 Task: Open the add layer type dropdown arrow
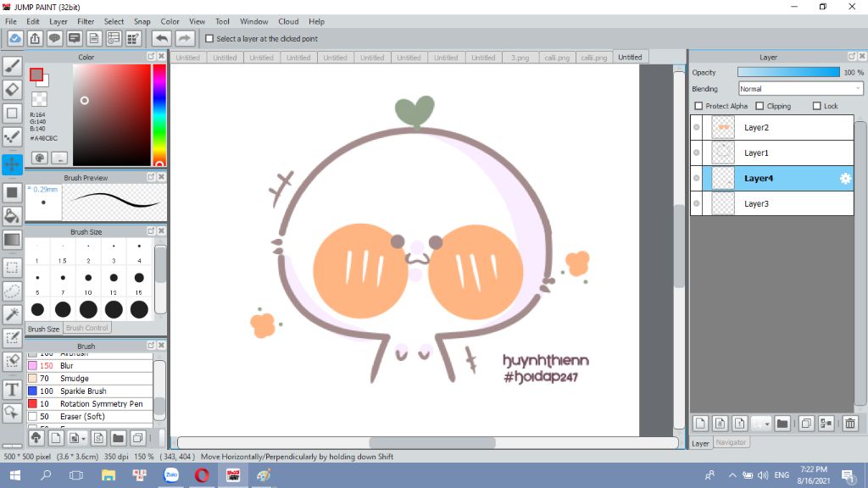[x=767, y=424]
